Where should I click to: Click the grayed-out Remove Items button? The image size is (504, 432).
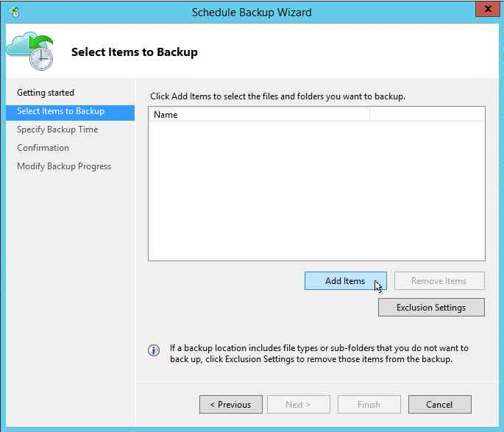[x=439, y=281]
